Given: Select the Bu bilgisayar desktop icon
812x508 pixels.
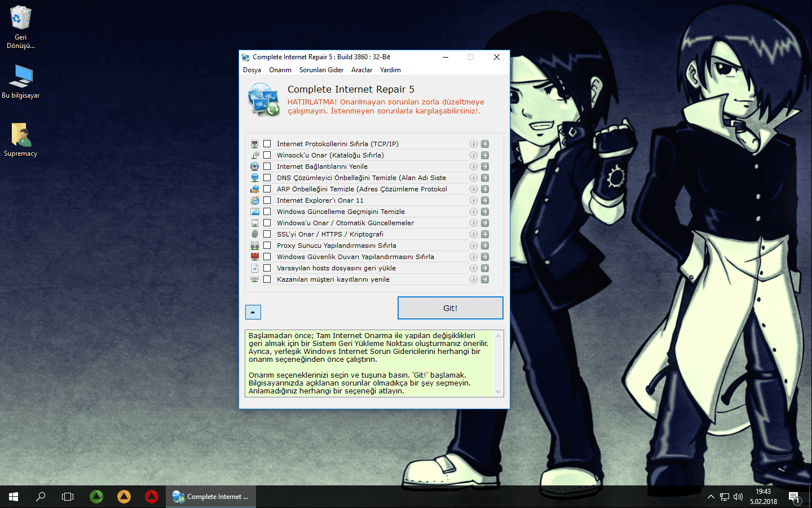Looking at the screenshot, I should pyautogui.click(x=21, y=81).
